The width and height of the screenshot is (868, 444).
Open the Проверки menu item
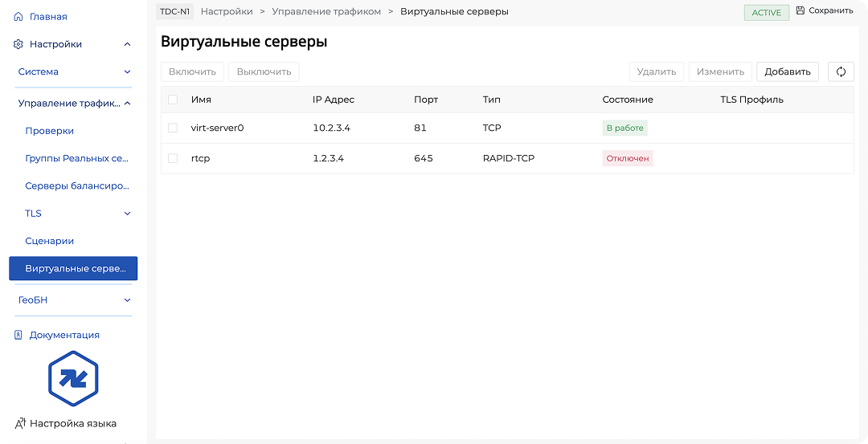[x=50, y=131]
